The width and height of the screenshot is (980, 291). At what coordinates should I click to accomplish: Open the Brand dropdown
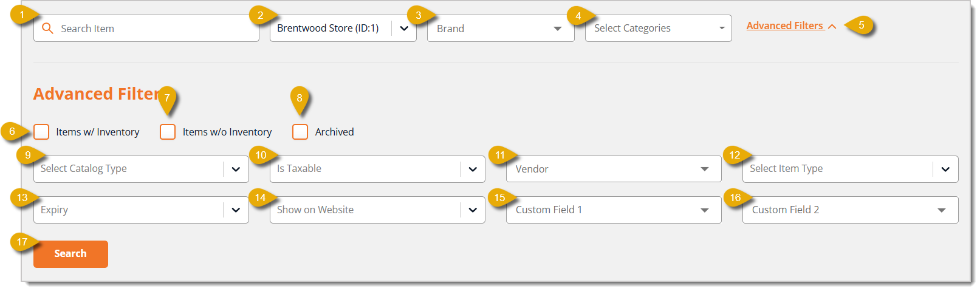pos(501,29)
